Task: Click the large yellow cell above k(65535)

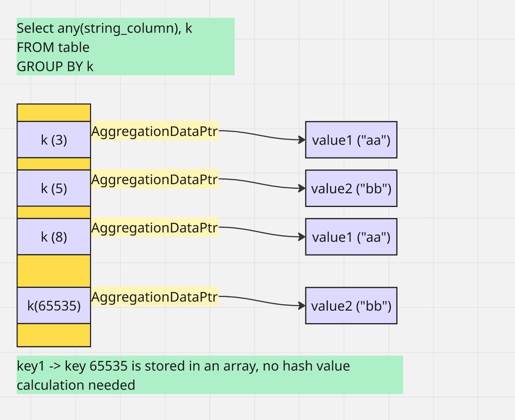Action: (x=54, y=271)
